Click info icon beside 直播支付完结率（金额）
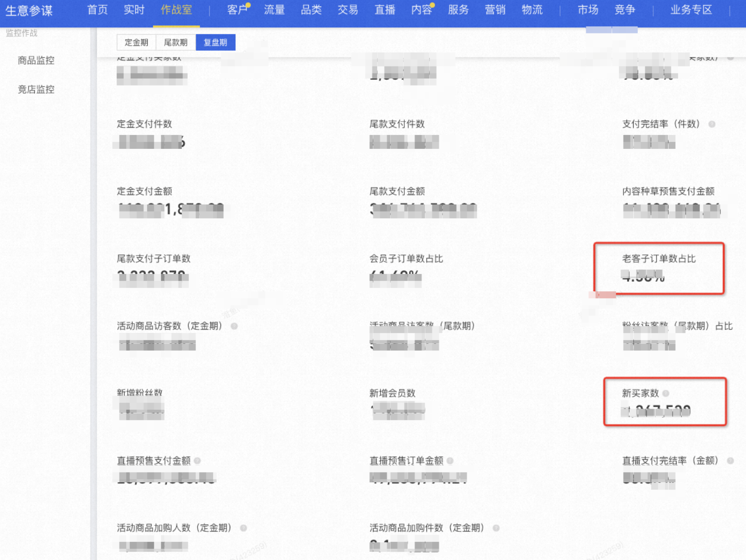 [730, 461]
